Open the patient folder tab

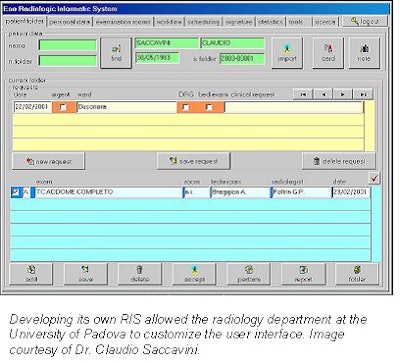(24, 21)
